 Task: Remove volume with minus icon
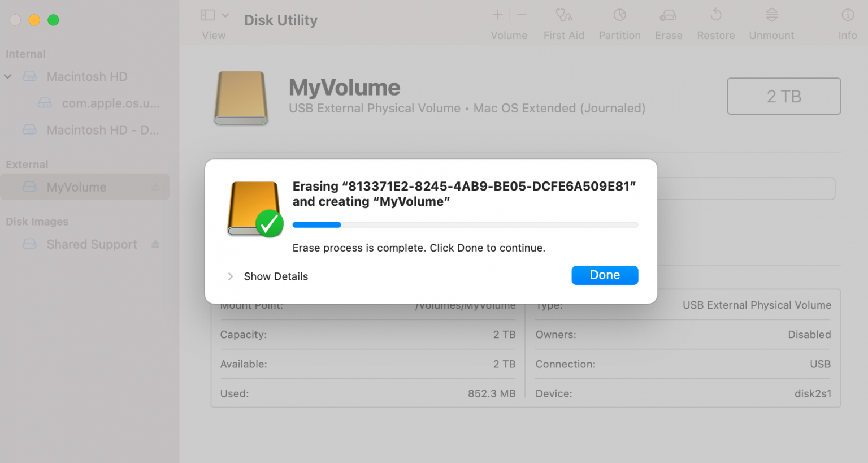[x=522, y=15]
